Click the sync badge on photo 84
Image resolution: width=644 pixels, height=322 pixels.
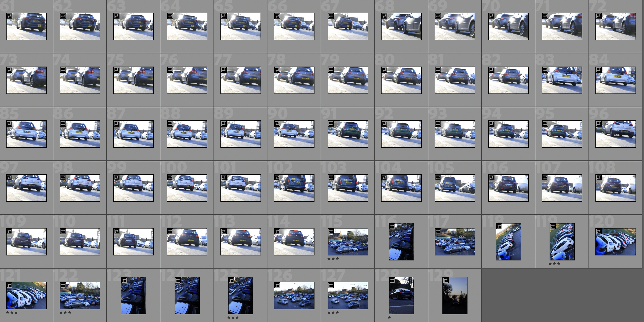click(599, 70)
